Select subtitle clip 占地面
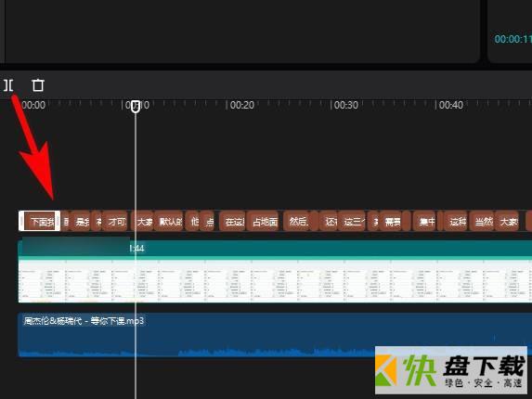Viewport: 532px width, 399px height. 264,222
